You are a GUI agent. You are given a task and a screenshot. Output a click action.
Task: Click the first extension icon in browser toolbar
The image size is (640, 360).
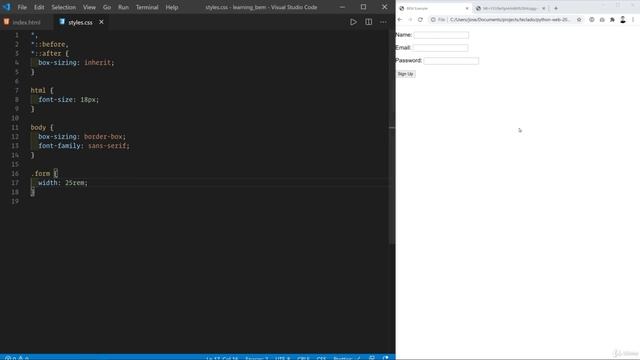[591, 20]
